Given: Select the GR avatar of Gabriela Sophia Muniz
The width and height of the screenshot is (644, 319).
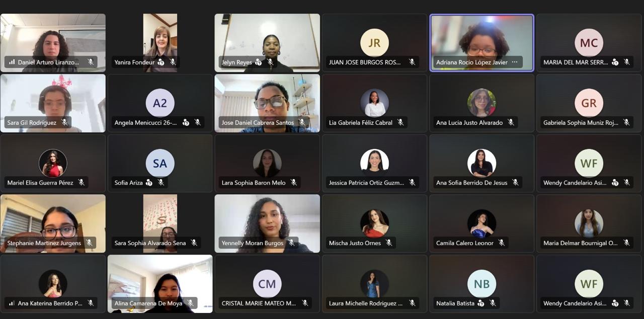Looking at the screenshot, I should (589, 103).
